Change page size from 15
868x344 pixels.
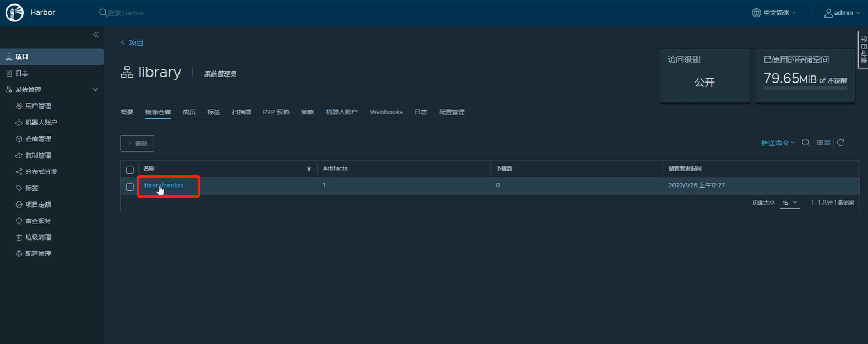pyautogui.click(x=790, y=203)
